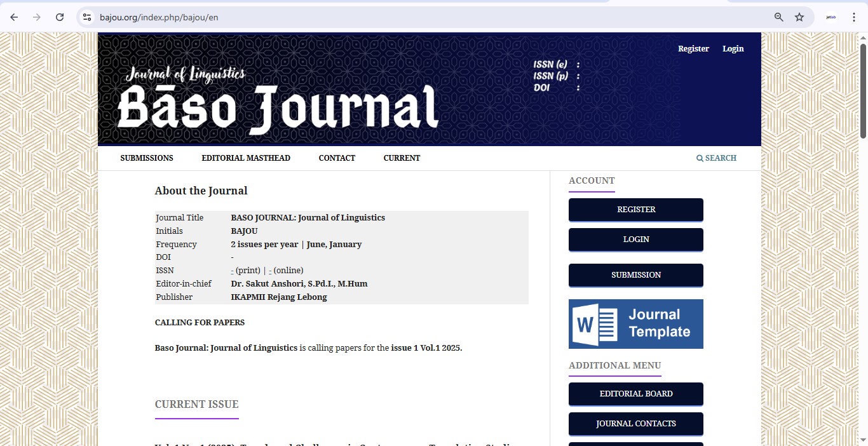Click the Journal Contacts button
The width and height of the screenshot is (868, 446).
coord(635,424)
